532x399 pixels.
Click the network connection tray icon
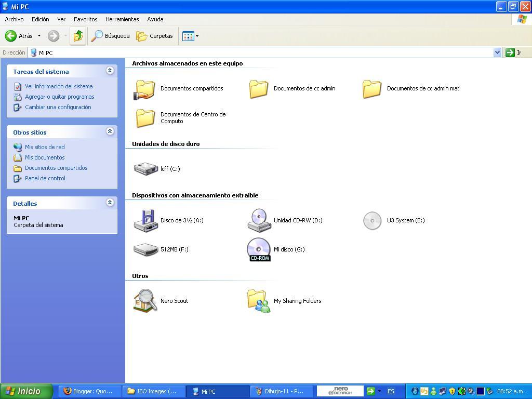443,391
